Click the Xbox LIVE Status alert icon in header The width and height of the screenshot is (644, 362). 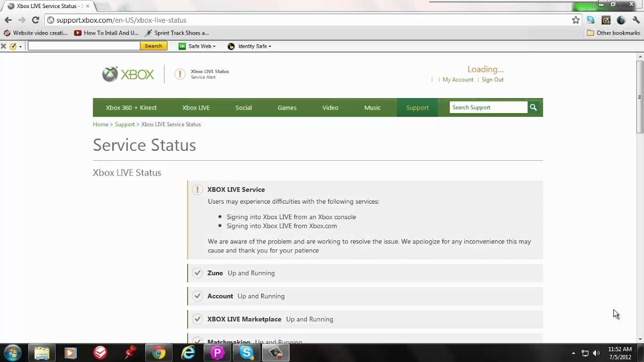(180, 74)
